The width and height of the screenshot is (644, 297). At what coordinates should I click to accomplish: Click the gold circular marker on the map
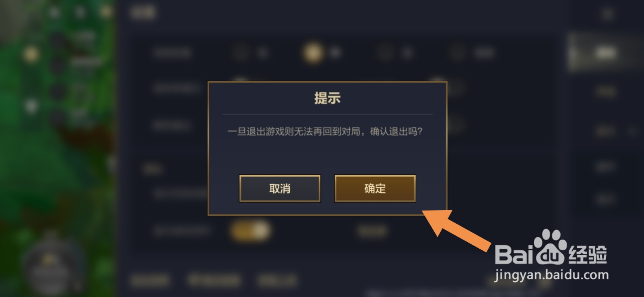[31, 54]
